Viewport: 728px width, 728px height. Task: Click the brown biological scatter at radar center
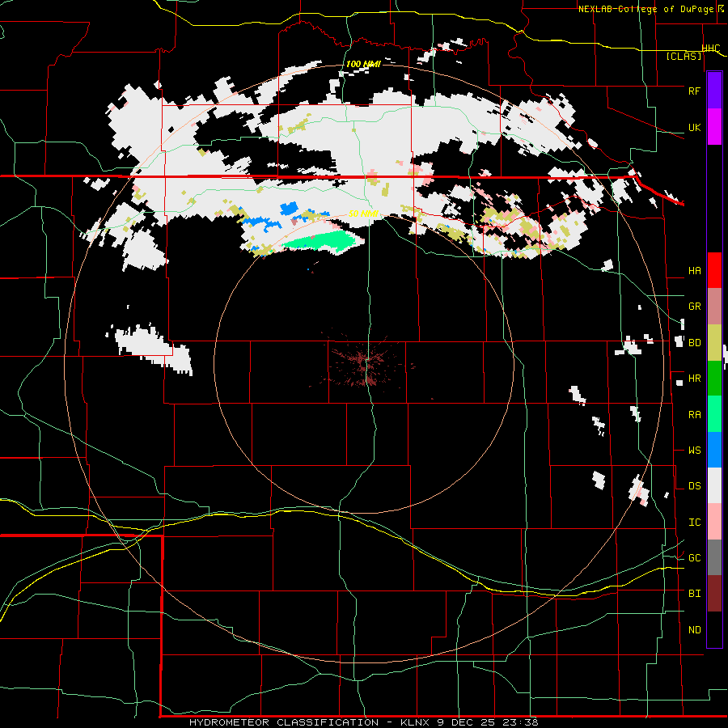point(366,363)
